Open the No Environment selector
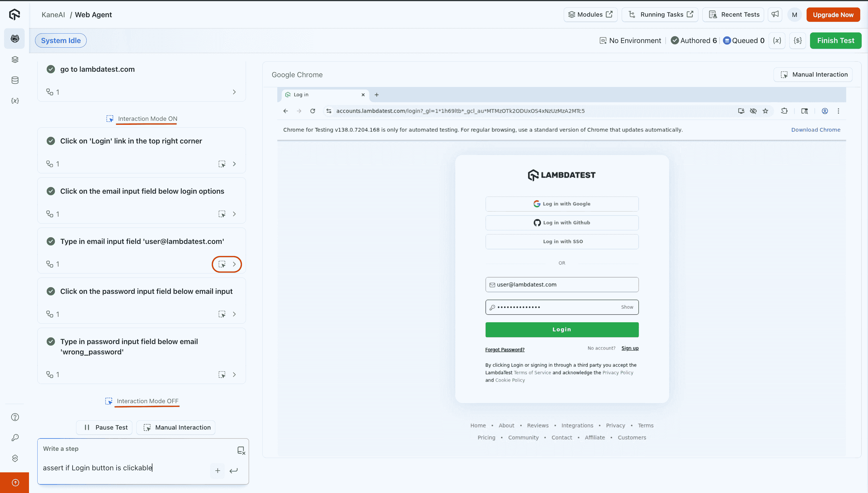 coord(630,41)
